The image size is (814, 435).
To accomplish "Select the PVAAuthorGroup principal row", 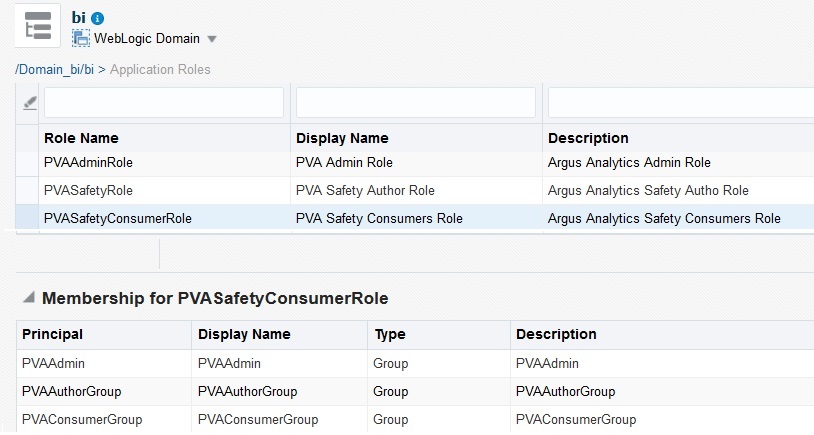I will point(71,391).
